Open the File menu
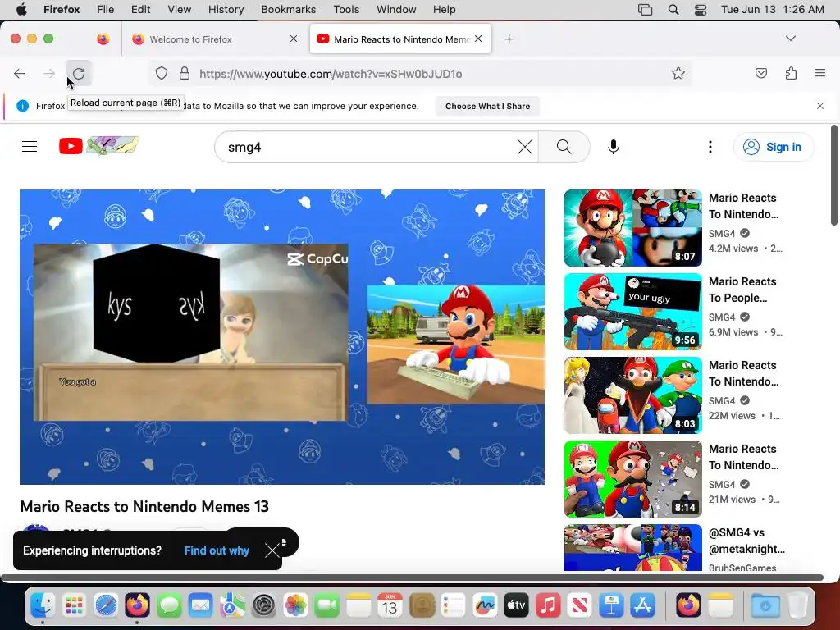The height and width of the screenshot is (630, 840). point(105,10)
